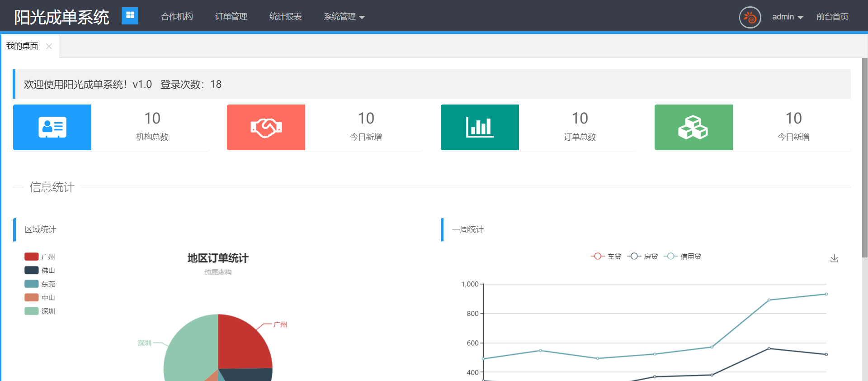Toggle the 信用贷 series in legend
The width and height of the screenshot is (868, 381).
tap(682, 257)
